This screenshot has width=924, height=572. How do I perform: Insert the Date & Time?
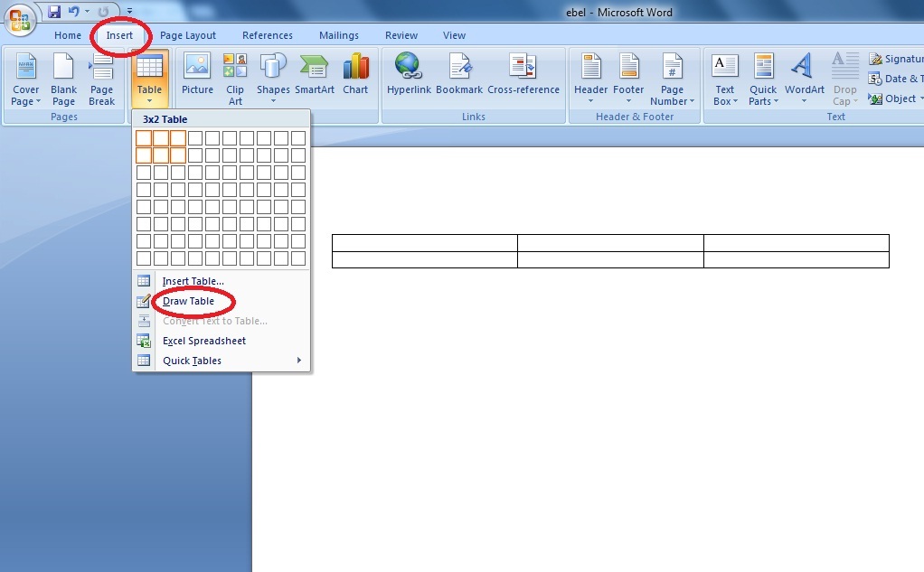pos(893,79)
